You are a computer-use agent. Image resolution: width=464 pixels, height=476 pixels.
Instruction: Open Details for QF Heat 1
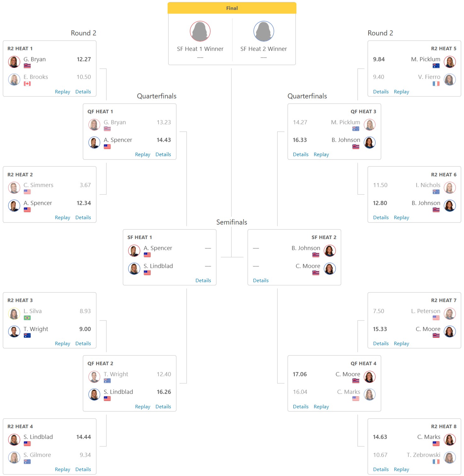[163, 154]
